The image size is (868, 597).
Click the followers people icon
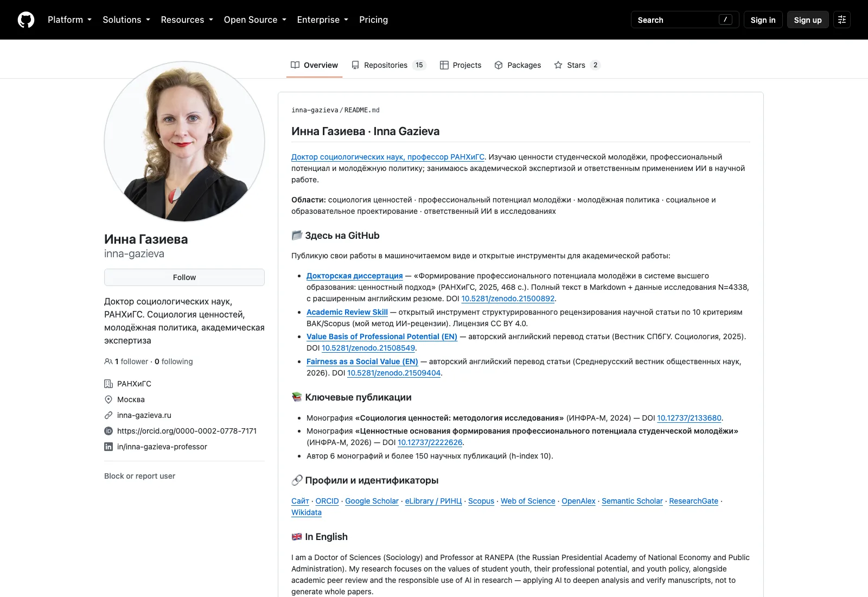coord(108,361)
